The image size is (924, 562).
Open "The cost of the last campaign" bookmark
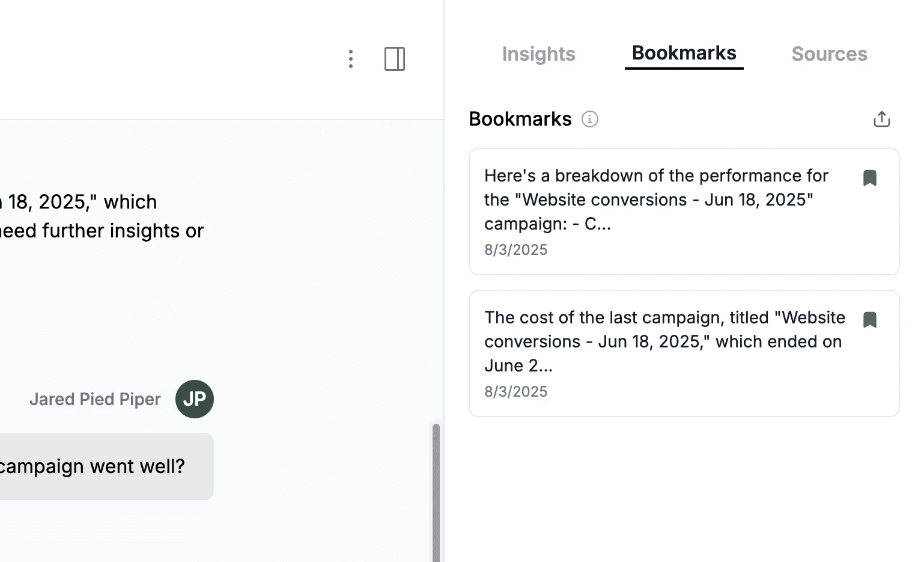[664, 341]
